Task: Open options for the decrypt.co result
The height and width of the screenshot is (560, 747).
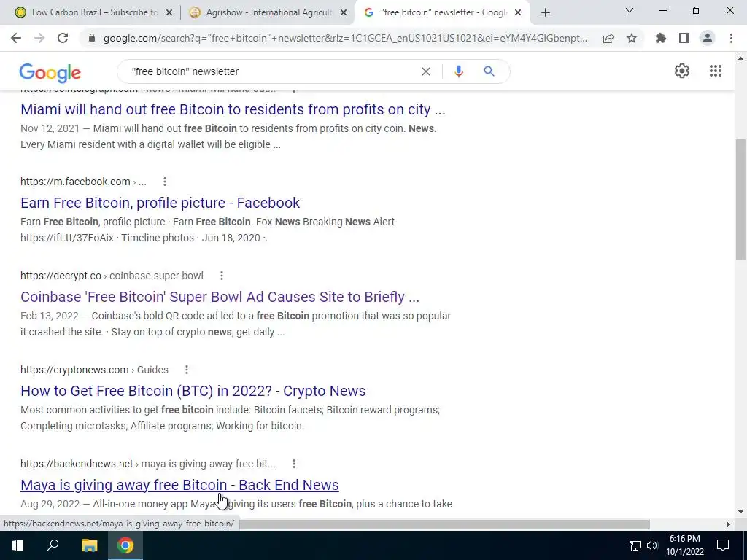Action: tap(222, 276)
